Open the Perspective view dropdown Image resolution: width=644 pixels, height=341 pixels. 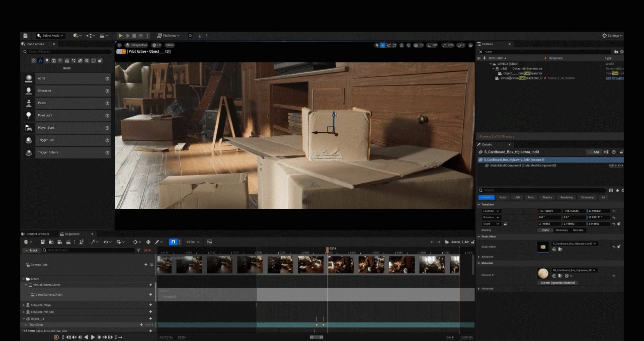point(136,45)
